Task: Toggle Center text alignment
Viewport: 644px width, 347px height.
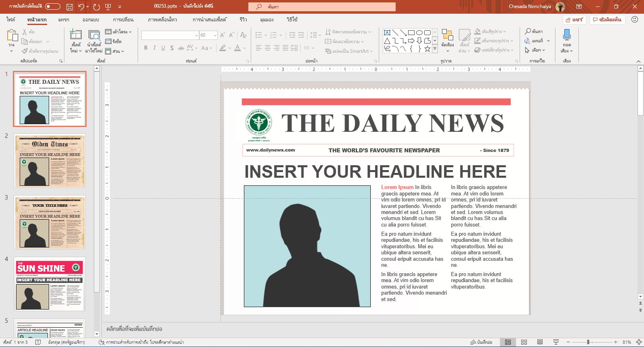Action: click(x=268, y=48)
